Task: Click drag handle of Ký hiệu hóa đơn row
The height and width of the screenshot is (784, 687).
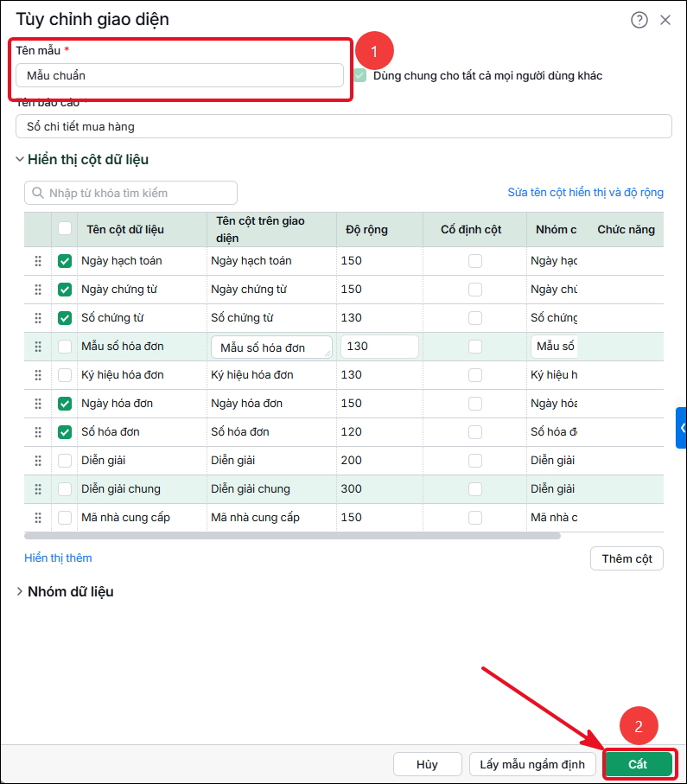Action: 38,375
